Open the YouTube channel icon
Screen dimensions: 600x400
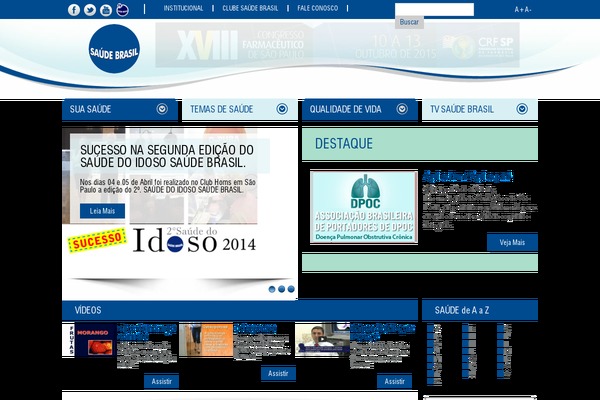(x=106, y=10)
